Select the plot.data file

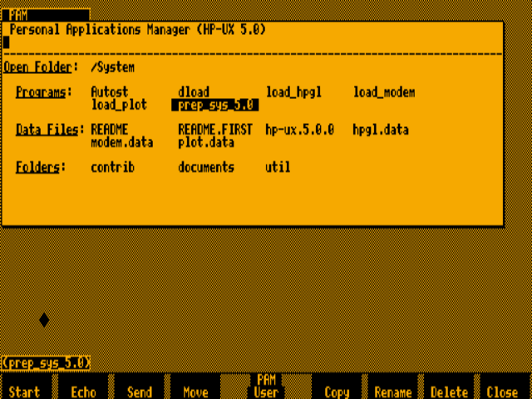[206, 142]
